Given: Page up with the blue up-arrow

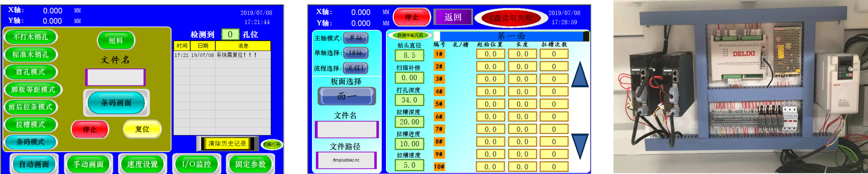Looking at the screenshot, I should coord(580,74).
